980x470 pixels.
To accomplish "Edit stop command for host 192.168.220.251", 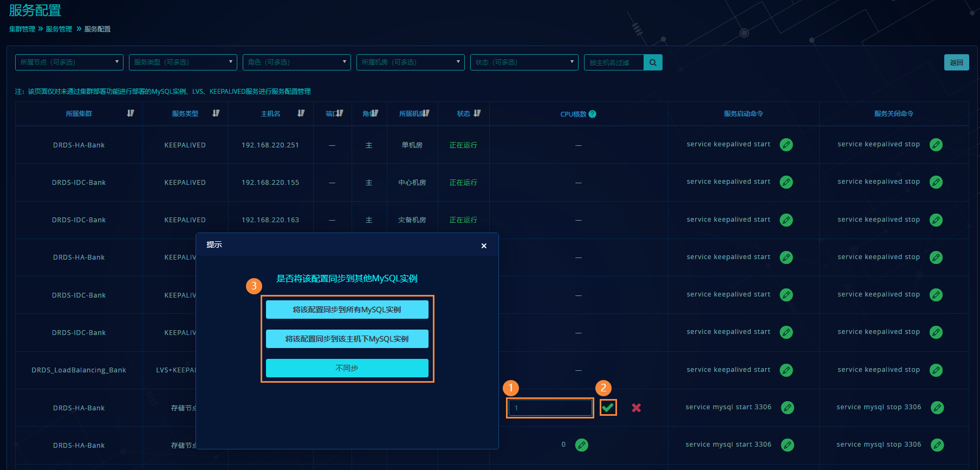I will [936, 145].
